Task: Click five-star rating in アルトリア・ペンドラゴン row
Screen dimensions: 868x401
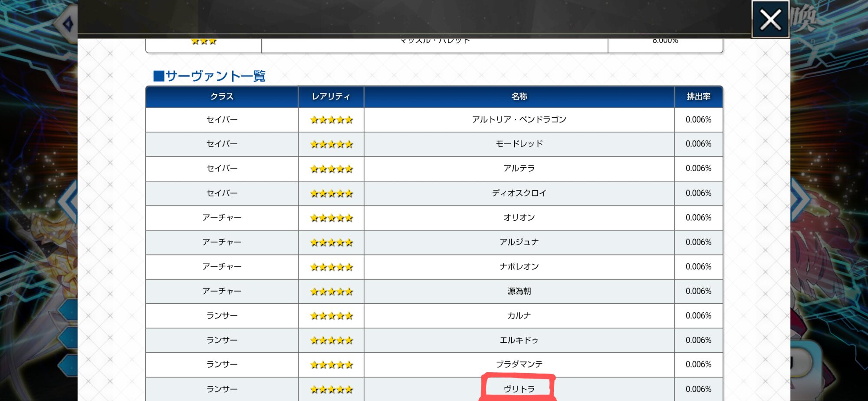Action: (x=331, y=120)
